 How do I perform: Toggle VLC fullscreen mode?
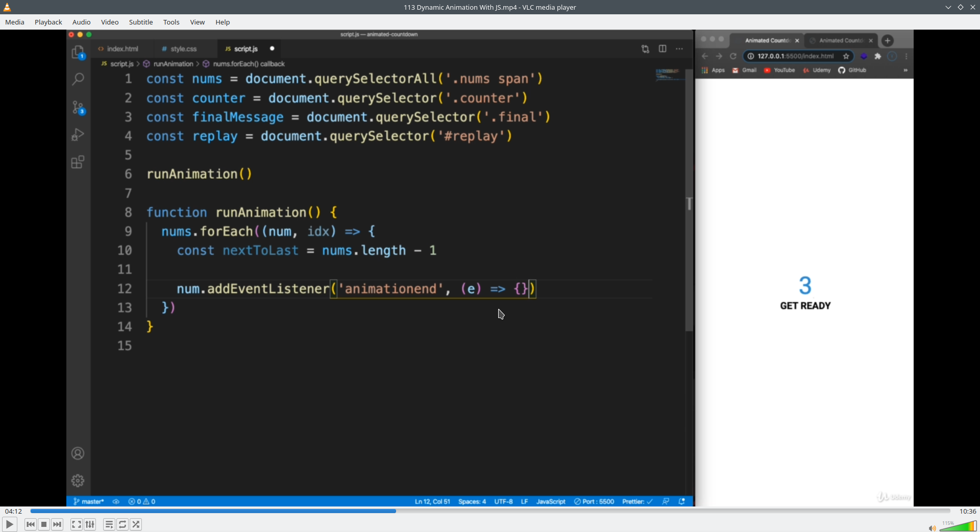(77, 524)
